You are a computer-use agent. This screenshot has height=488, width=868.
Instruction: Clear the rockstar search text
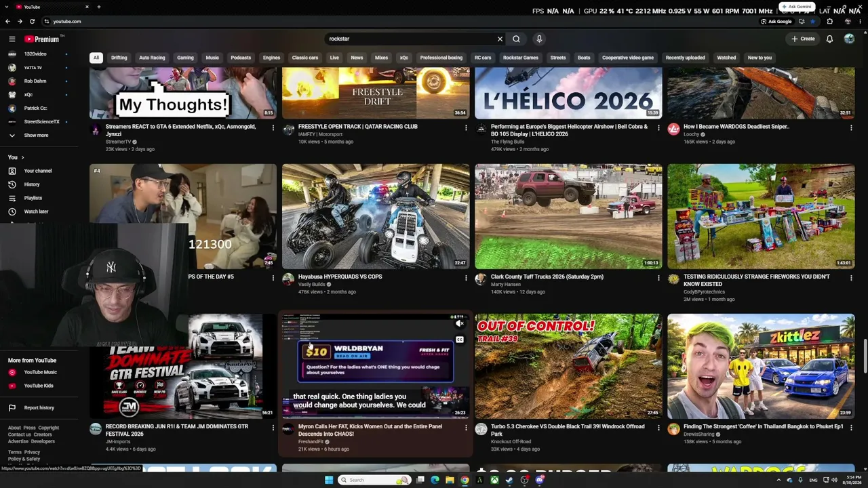pos(500,39)
